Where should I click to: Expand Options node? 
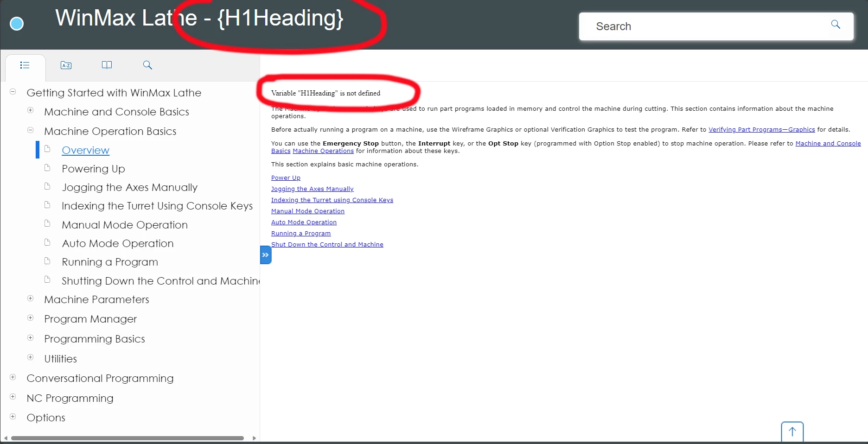13,417
